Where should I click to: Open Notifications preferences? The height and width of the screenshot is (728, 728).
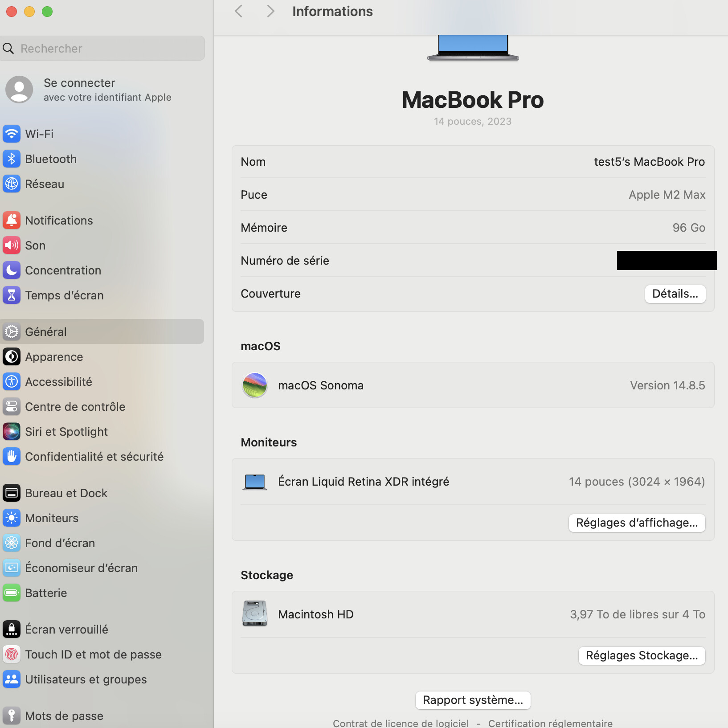[x=58, y=220]
